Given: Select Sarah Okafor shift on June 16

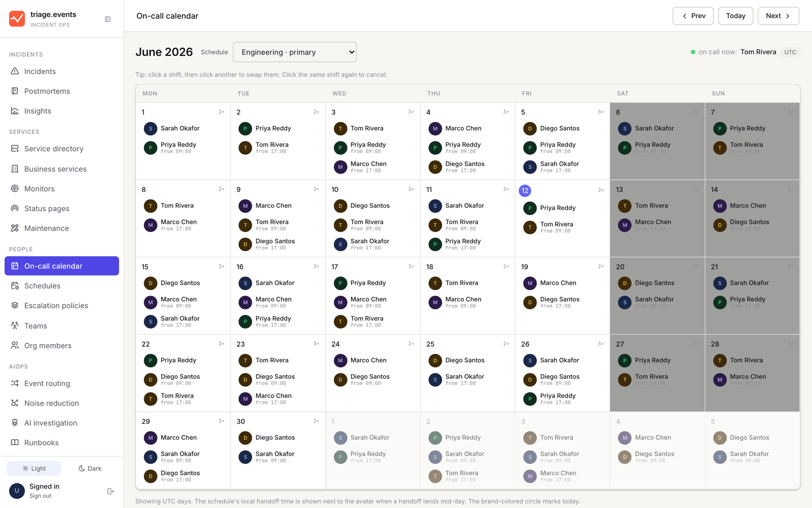Looking at the screenshot, I should pyautogui.click(x=277, y=283).
